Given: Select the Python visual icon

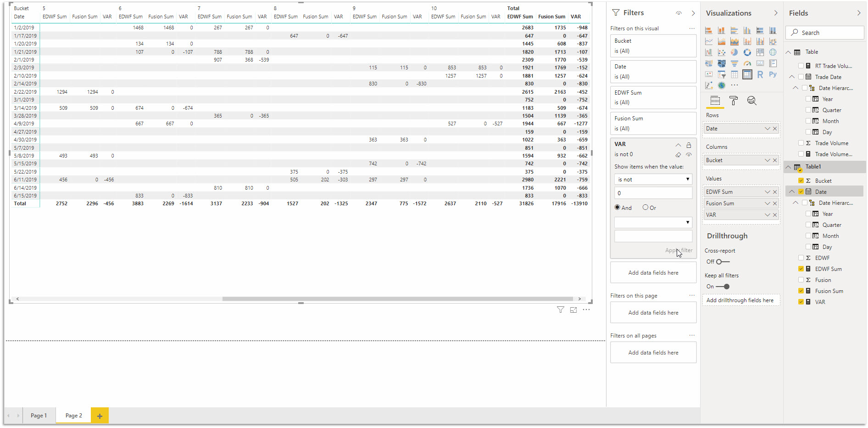Looking at the screenshot, I should click(773, 74).
